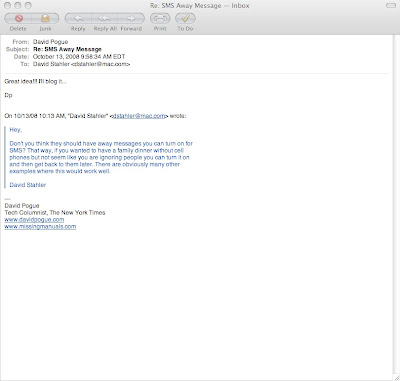The height and width of the screenshot is (381, 400).
Task: Click the Reply arrow icon
Action: point(78,18)
